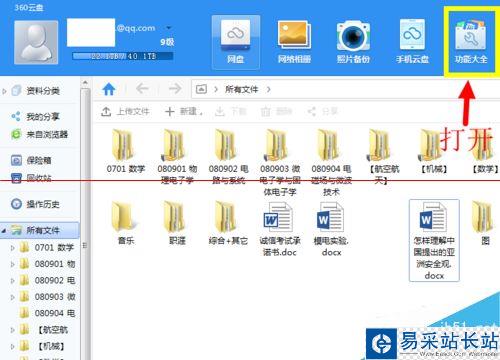Click the sidebar splitter grip handle

[85, 246]
